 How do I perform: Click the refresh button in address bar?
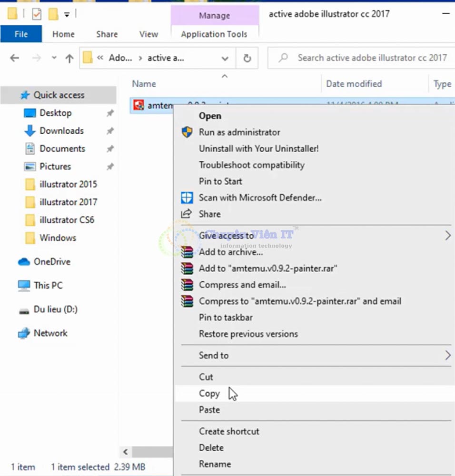[x=247, y=58]
